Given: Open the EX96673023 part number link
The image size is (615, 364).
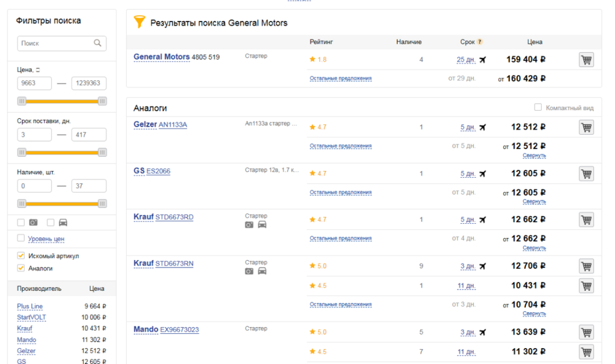Looking at the screenshot, I should click(x=179, y=330).
